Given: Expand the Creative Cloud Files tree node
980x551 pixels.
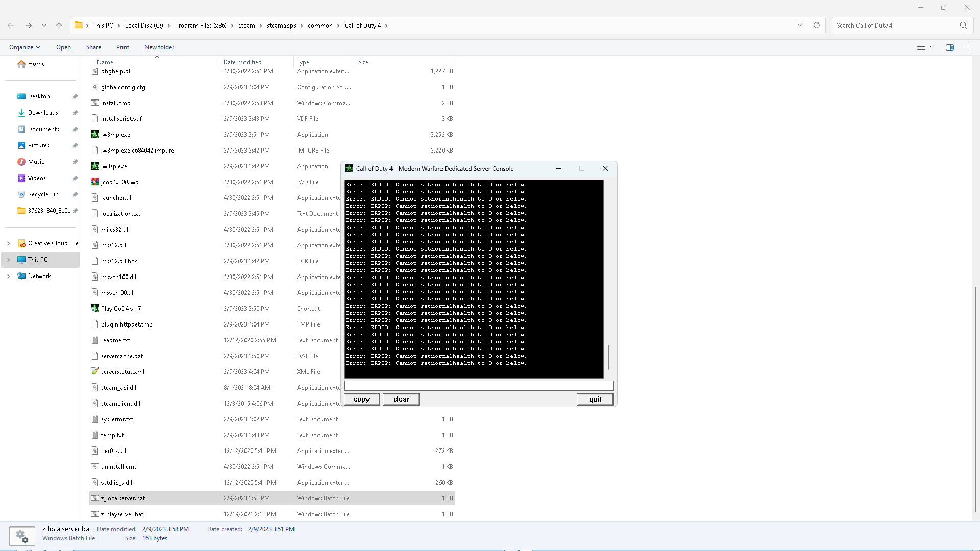Looking at the screenshot, I should coord(8,243).
